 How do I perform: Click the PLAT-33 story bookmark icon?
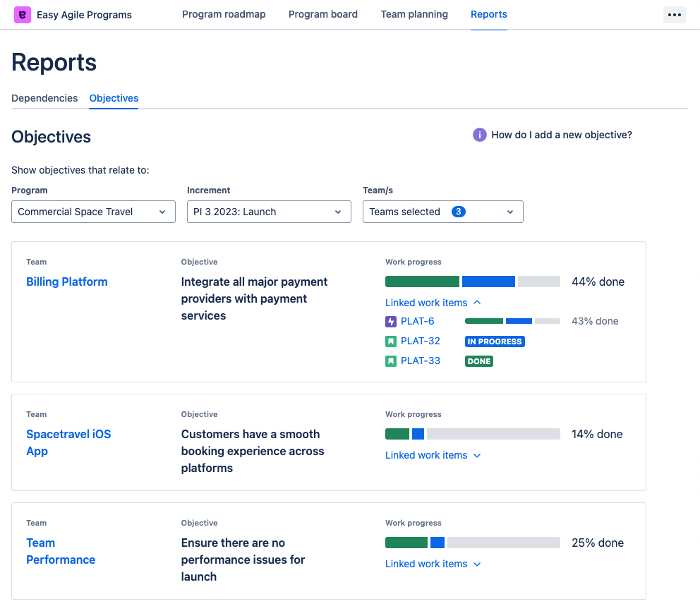point(391,361)
